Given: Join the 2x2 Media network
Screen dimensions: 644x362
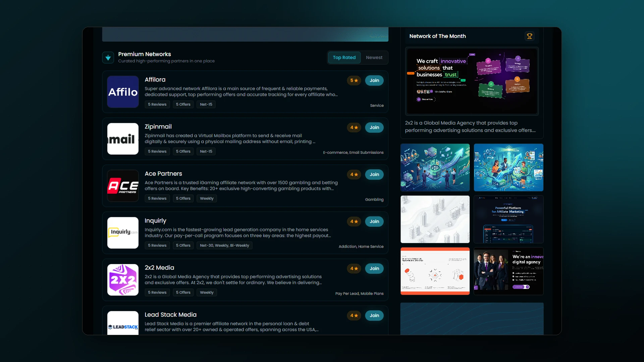Looking at the screenshot, I should click(x=374, y=268).
